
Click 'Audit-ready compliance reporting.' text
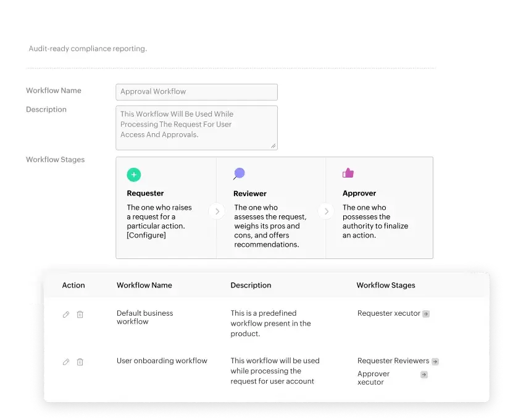(88, 49)
